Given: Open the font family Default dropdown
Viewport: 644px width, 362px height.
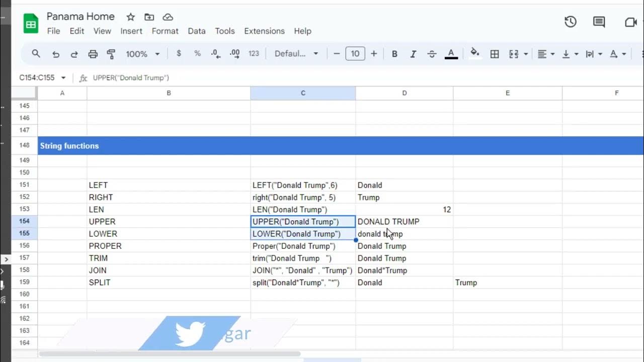Looking at the screenshot, I should 296,54.
